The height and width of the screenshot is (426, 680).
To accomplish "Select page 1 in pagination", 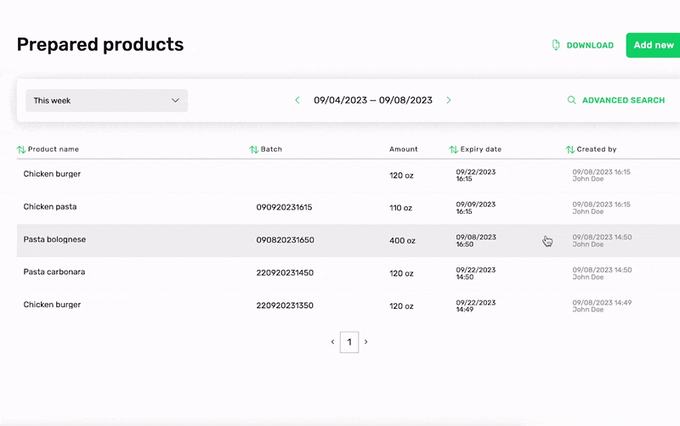I will click(349, 342).
